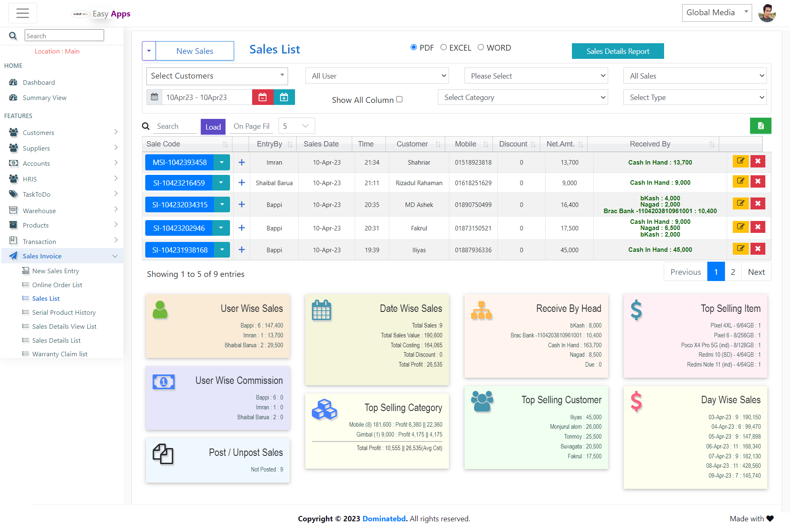This screenshot has width=790, height=532.
Task: Select the EXCEL export format
Action: tap(444, 47)
